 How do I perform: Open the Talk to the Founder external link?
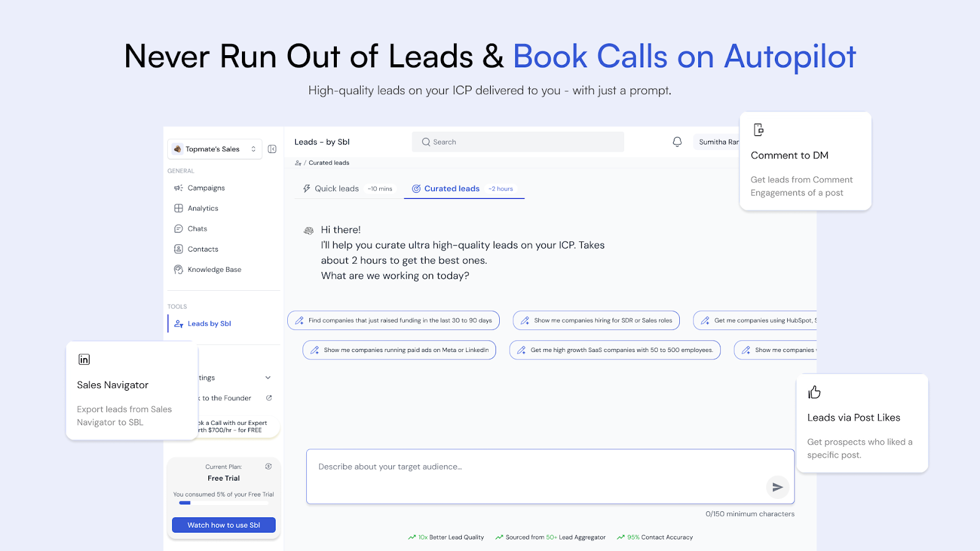click(x=268, y=397)
